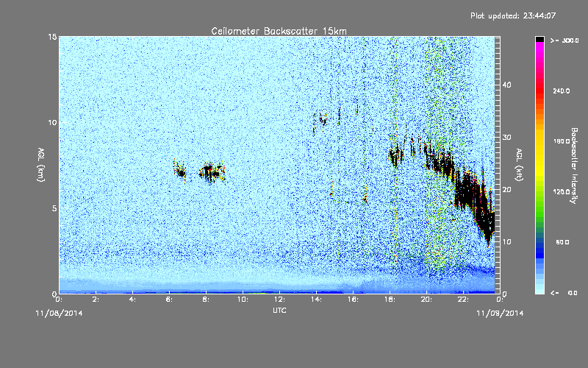Click the plot title Ceilometer Backscatter 15km
The width and height of the screenshot is (588, 368).
coord(279,31)
